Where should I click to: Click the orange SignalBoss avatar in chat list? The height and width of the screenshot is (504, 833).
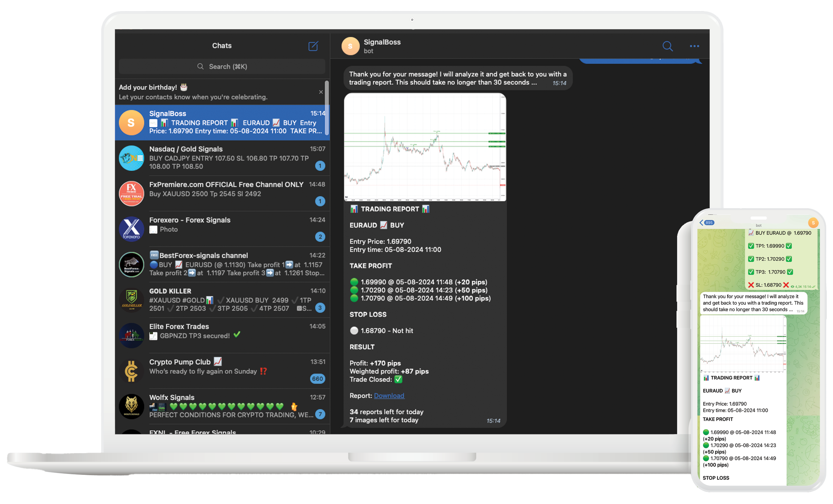pos(132,123)
